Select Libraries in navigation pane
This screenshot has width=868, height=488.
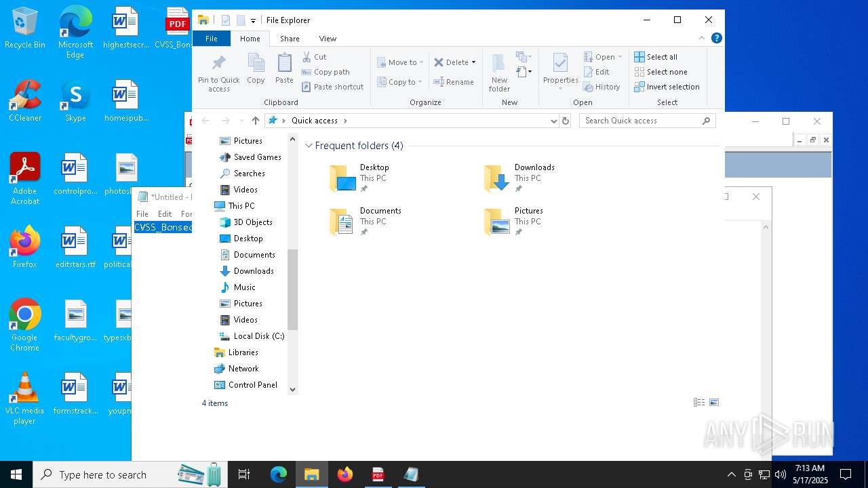[237, 352]
